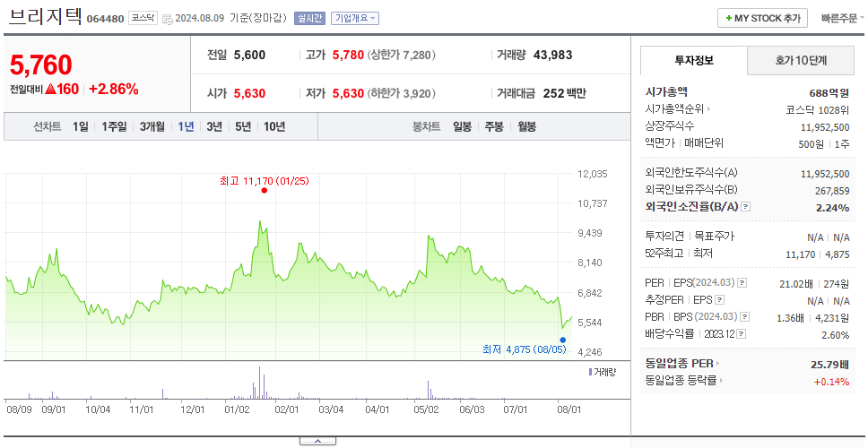Click the 액면가 value 500원

[811, 144]
